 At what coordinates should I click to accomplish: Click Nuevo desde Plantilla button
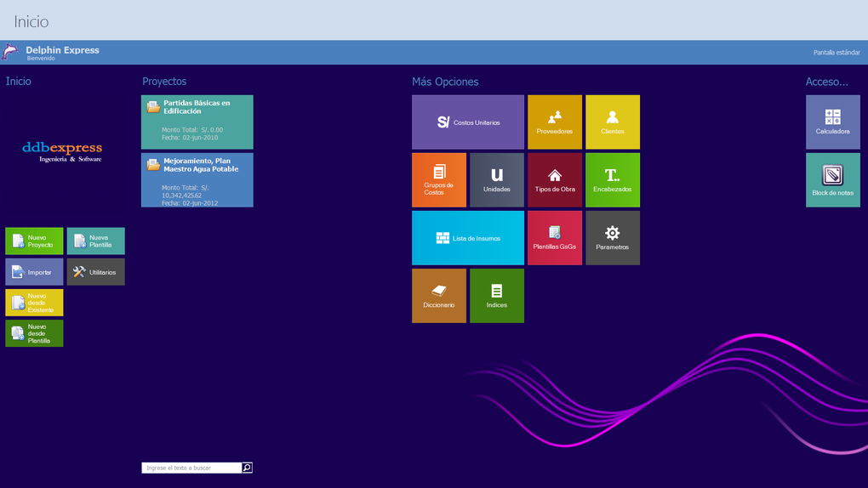point(34,333)
